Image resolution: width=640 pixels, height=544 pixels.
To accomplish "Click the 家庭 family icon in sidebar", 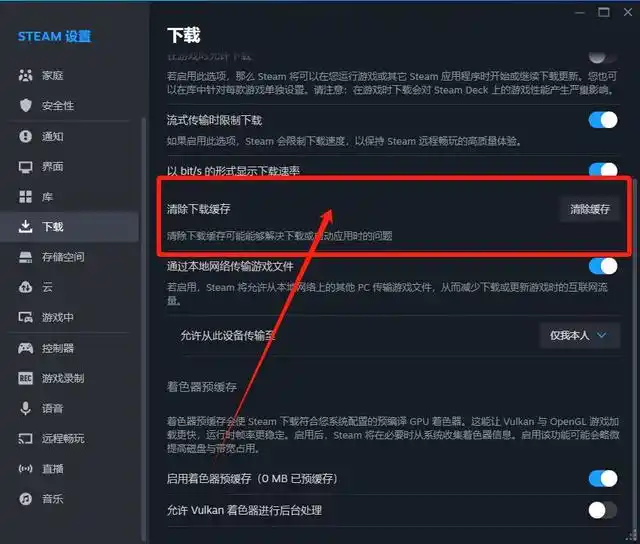I will click(25, 75).
